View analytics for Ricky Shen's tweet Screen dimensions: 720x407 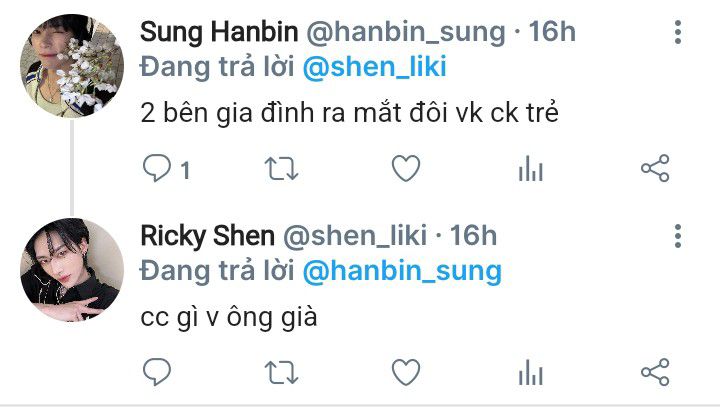[531, 373]
